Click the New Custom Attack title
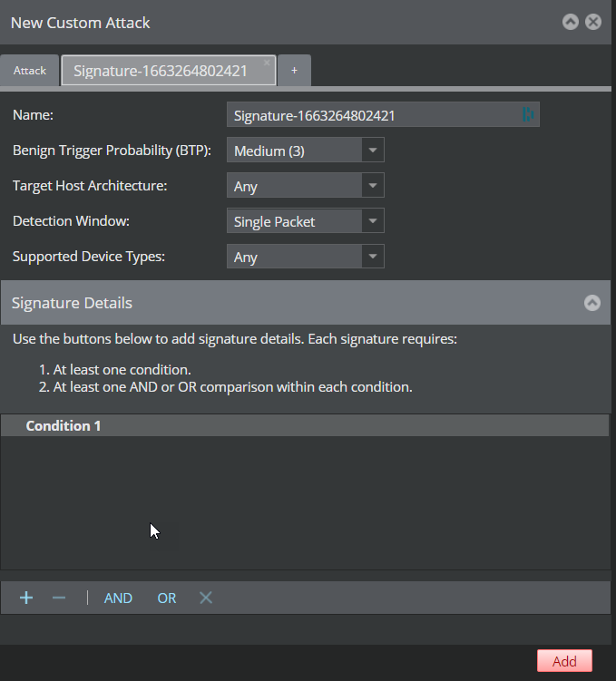Screen dimensions: 616x681 [81, 23]
